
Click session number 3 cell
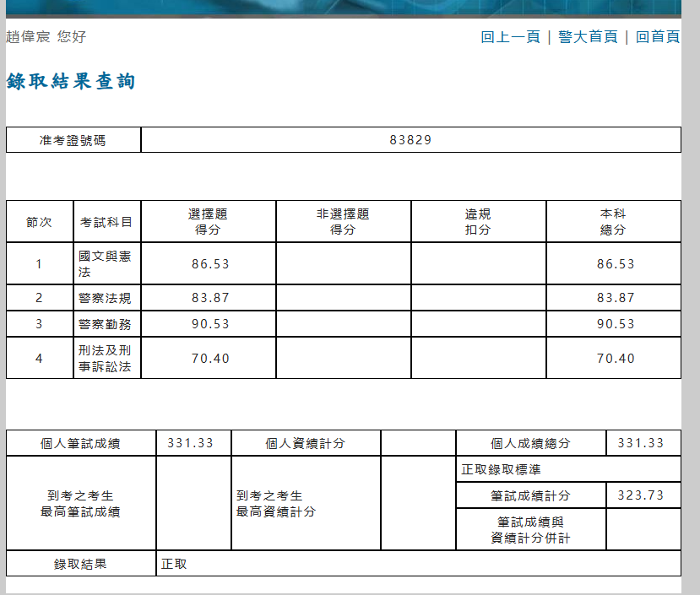point(40,323)
